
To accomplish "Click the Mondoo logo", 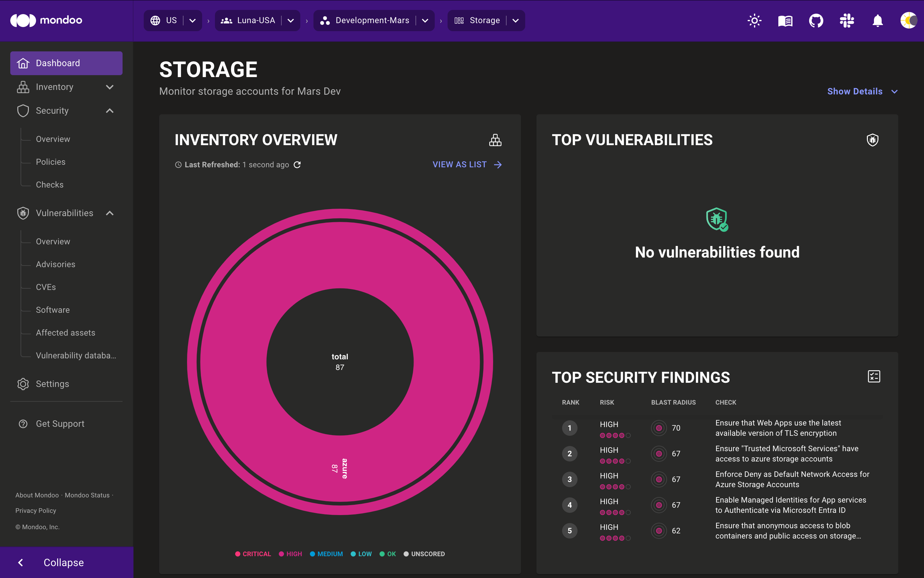I will point(46,20).
